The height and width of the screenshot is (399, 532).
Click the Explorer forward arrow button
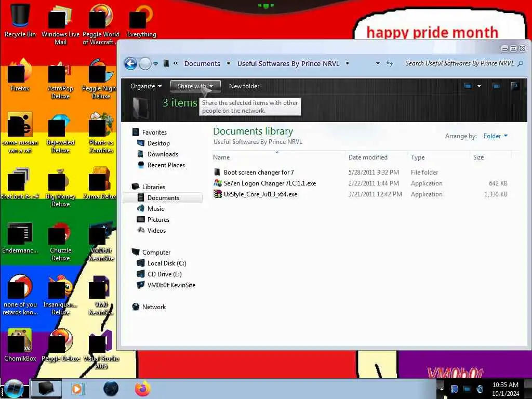click(145, 63)
